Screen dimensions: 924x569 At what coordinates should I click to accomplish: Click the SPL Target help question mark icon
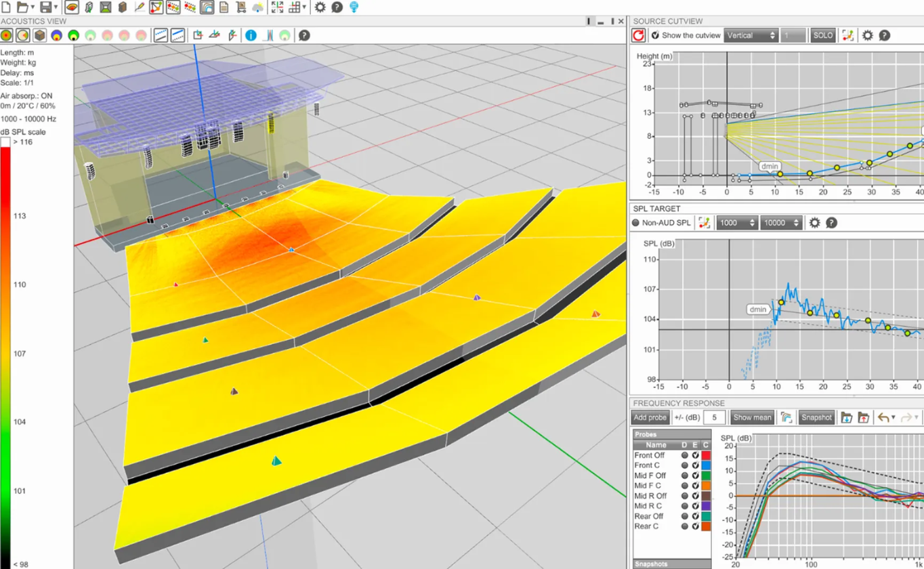[831, 223]
